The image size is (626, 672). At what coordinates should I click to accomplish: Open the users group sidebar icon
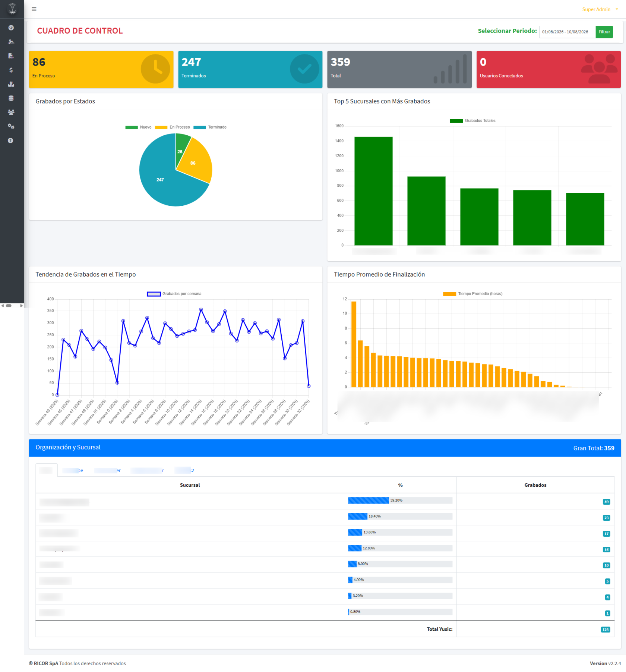[11, 112]
